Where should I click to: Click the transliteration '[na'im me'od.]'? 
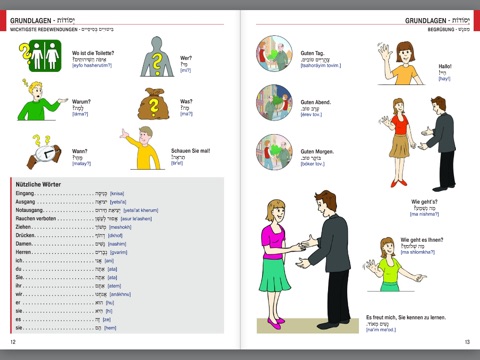coord(381,330)
